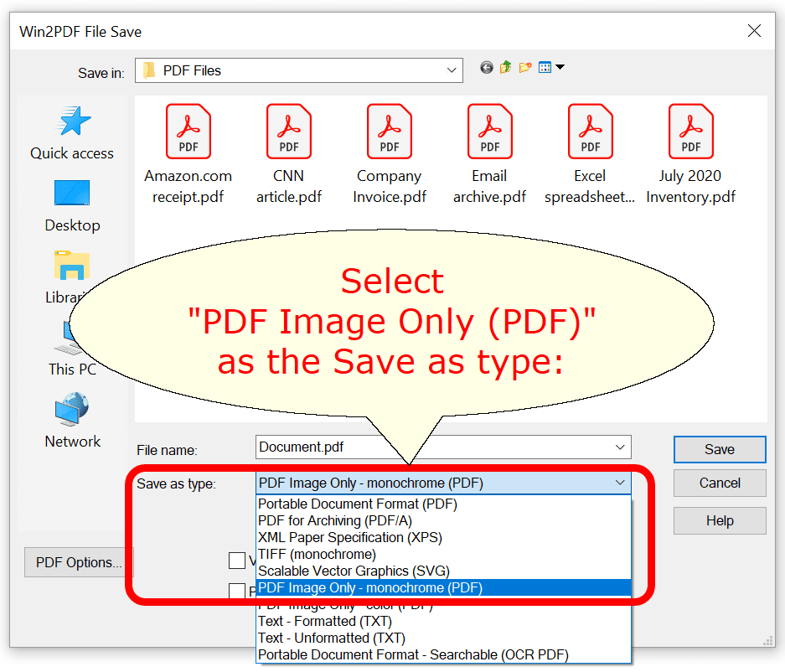Choose Portable Document Format (PDF) from list
Image resolution: width=785 pixels, height=672 pixels.
coord(358,504)
